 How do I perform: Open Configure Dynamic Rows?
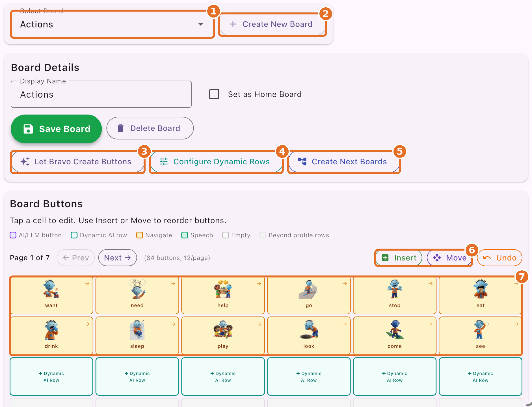pyautogui.click(x=216, y=162)
